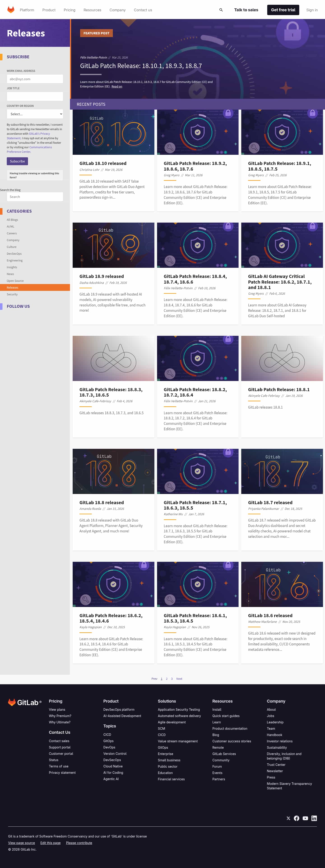325x868 pixels.
Task: Open GitLab's X social icon
Action: click(288, 818)
